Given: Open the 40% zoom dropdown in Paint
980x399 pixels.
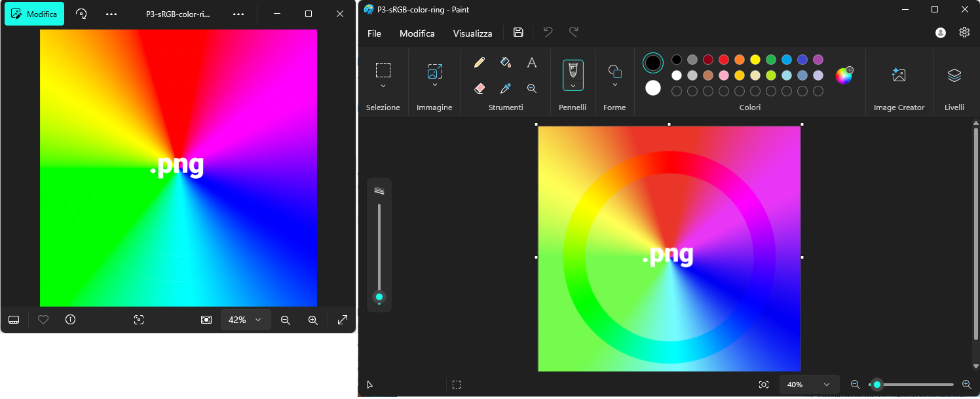Looking at the screenshot, I should [x=809, y=385].
